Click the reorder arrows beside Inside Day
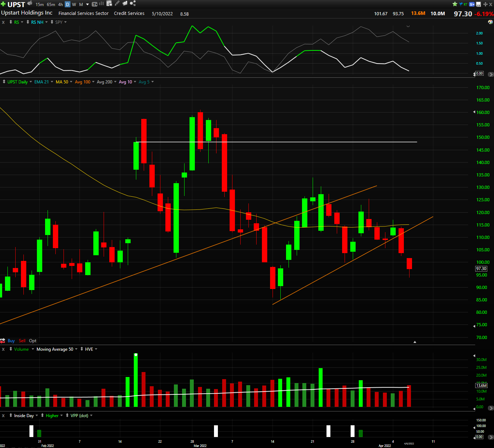Screen dimensions: 494x448 pos(11,415)
